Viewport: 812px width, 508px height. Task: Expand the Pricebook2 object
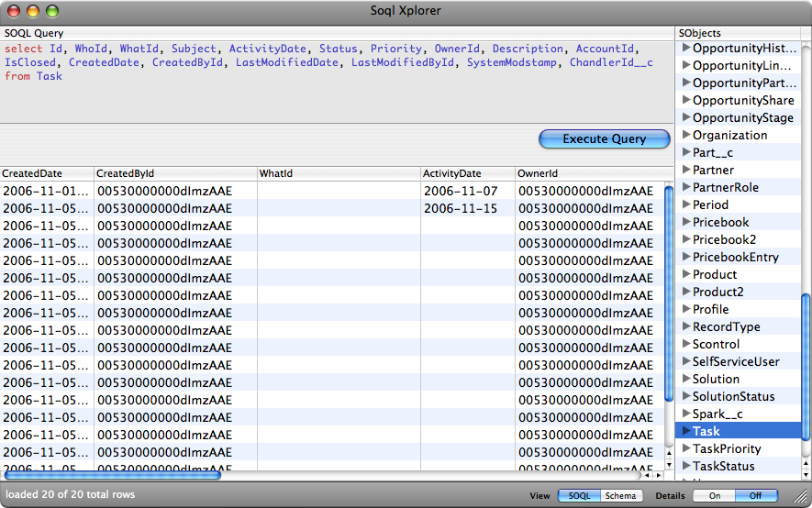(686, 239)
